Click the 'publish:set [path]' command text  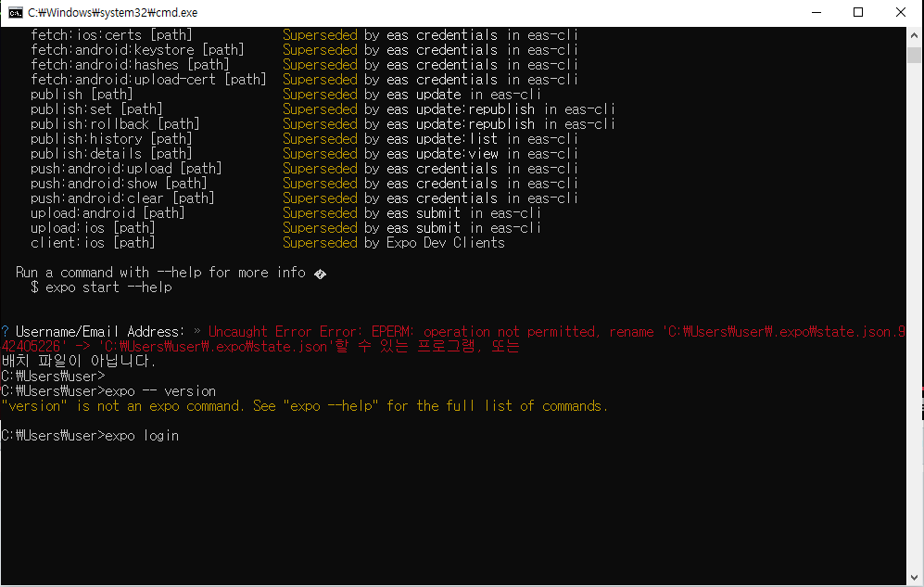(x=96, y=109)
